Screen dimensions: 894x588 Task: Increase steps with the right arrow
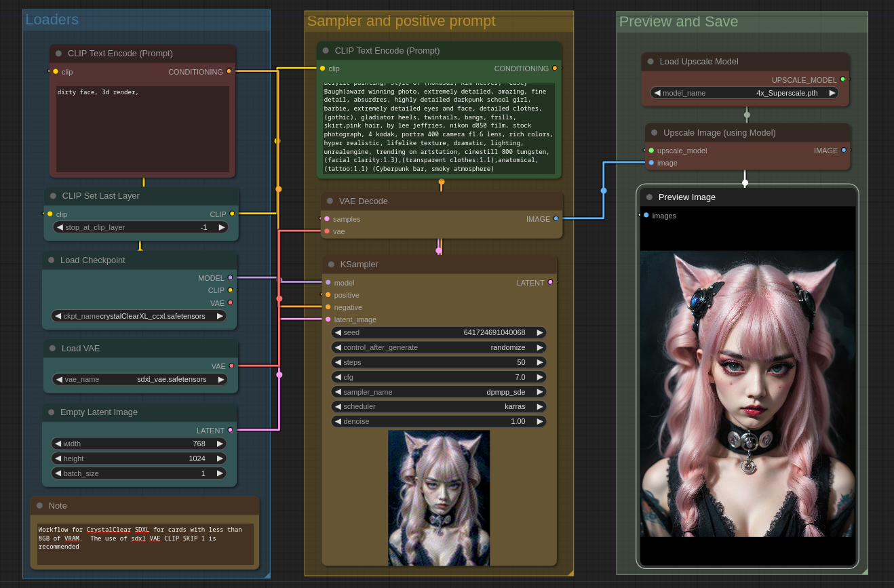tap(540, 362)
